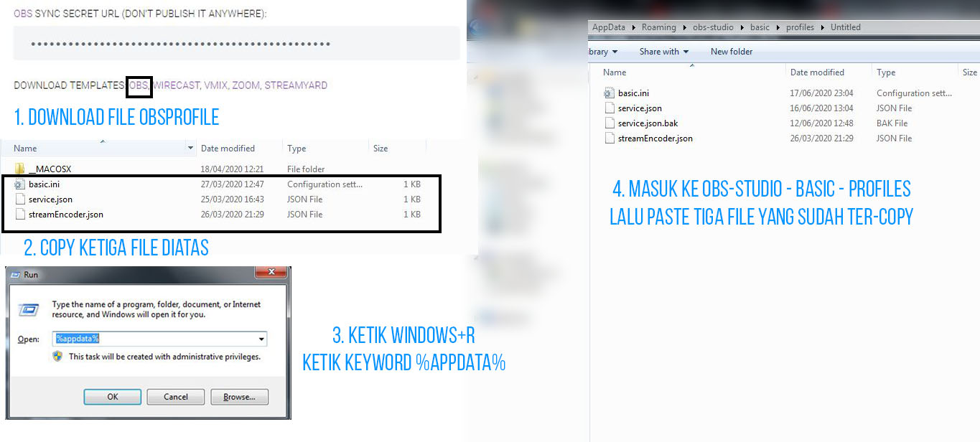Viewport: 980px width, 442px height.
Task: Close the Run dialog
Action: pos(271,273)
